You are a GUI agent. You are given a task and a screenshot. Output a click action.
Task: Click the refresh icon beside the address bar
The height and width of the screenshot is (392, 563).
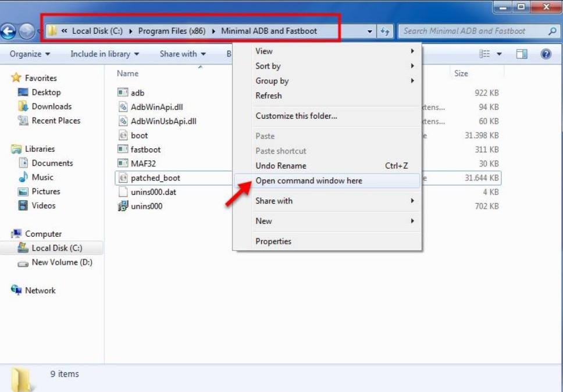coord(385,31)
